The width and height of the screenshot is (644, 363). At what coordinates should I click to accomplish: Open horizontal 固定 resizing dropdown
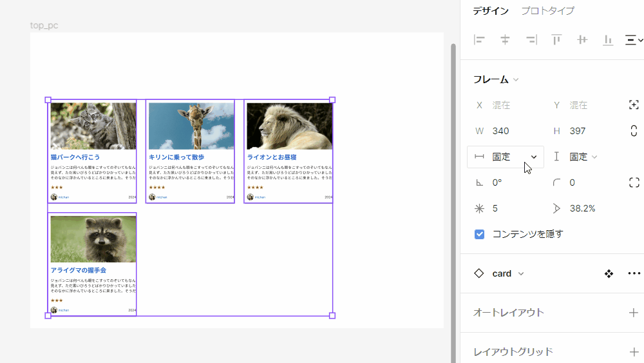[506, 157]
